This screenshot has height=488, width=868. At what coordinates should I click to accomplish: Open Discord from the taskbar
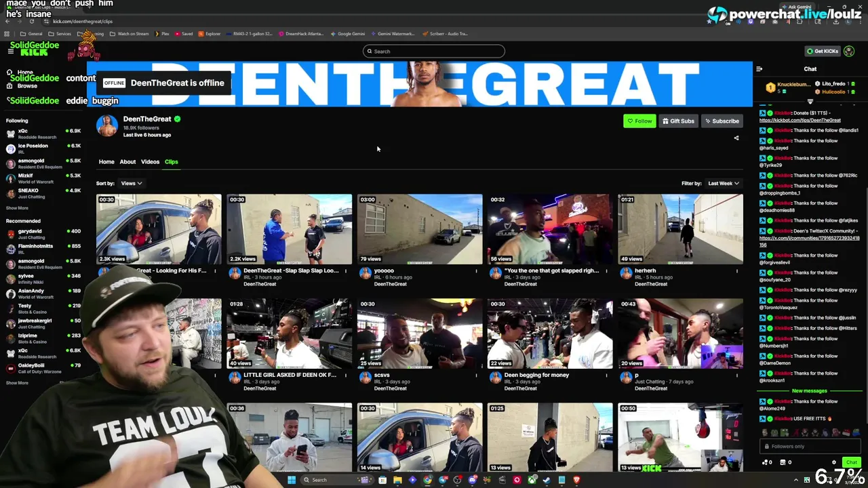point(473,480)
